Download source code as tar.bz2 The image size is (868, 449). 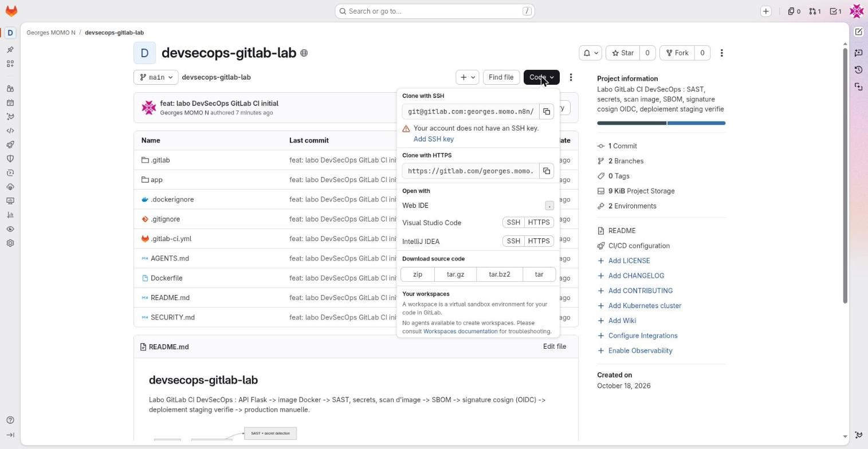point(500,274)
